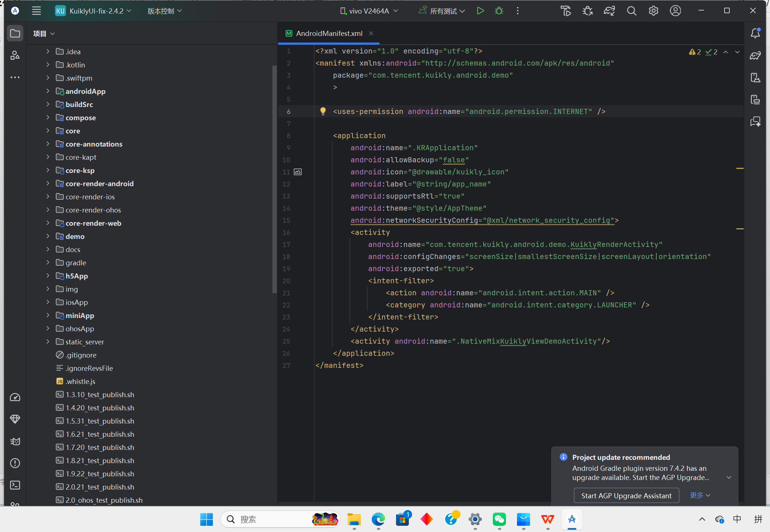Click the Debug app bug icon
Screen dimensions: 770x532
pos(499,11)
